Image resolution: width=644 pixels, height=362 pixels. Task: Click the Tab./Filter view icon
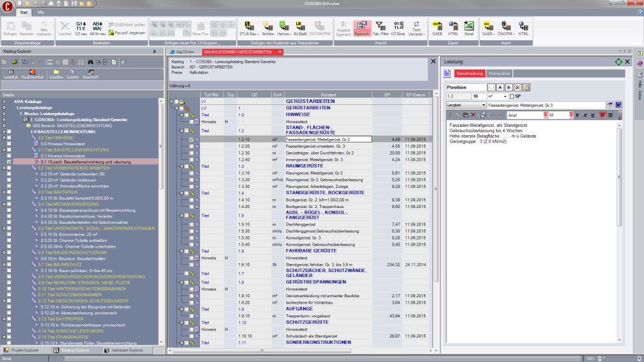380,28
